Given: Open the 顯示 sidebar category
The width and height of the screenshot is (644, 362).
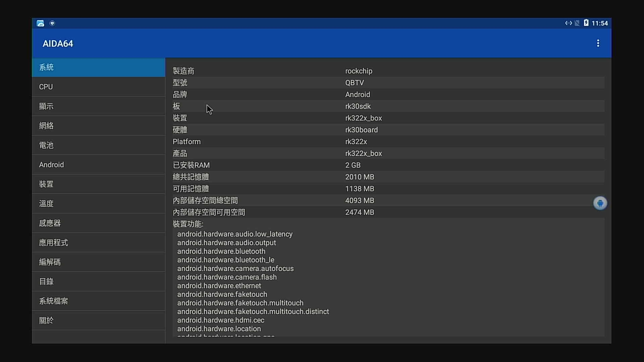Looking at the screenshot, I should tap(99, 106).
